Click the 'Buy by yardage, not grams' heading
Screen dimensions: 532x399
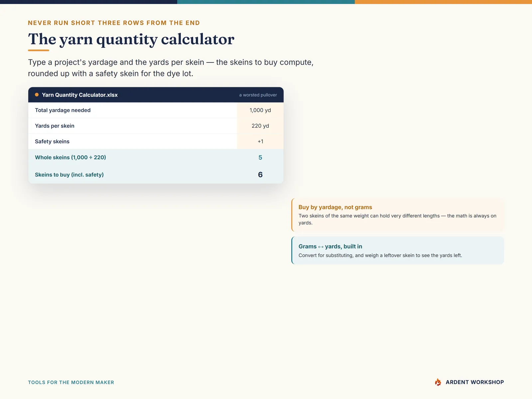[335, 207]
